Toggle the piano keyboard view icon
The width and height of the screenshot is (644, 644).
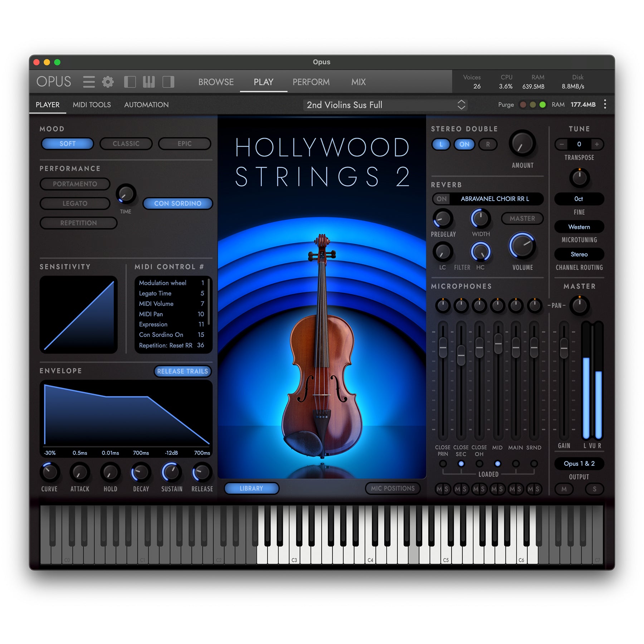click(149, 82)
